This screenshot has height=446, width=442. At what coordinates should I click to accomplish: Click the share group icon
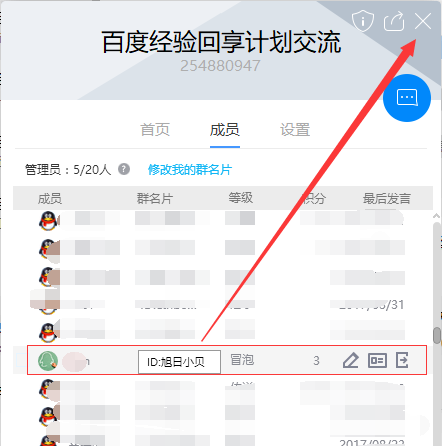click(394, 21)
